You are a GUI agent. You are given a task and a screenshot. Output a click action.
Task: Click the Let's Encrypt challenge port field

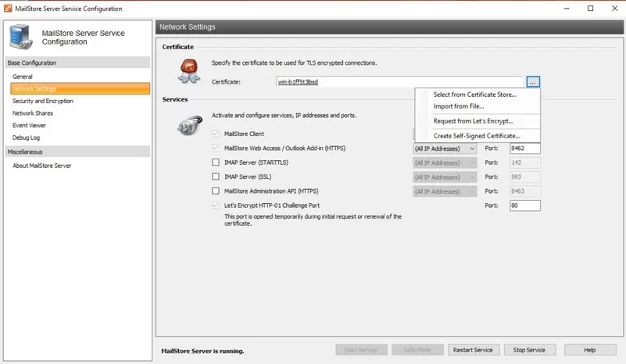[524, 205]
